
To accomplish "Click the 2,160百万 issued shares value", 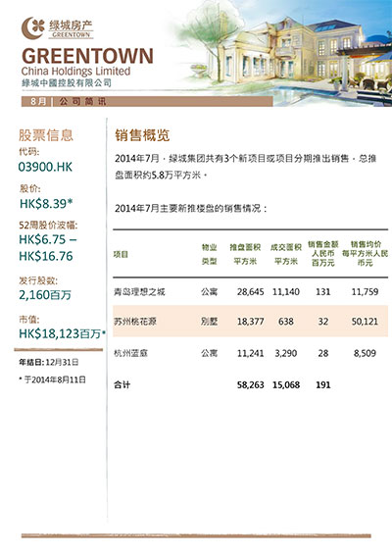I will pos(45,295).
